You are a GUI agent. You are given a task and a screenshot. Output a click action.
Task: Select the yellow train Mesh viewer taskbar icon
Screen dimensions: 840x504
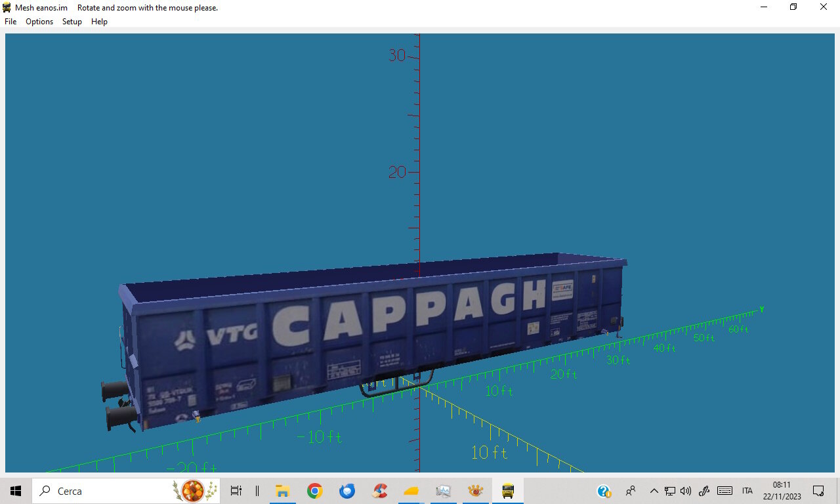(x=508, y=491)
